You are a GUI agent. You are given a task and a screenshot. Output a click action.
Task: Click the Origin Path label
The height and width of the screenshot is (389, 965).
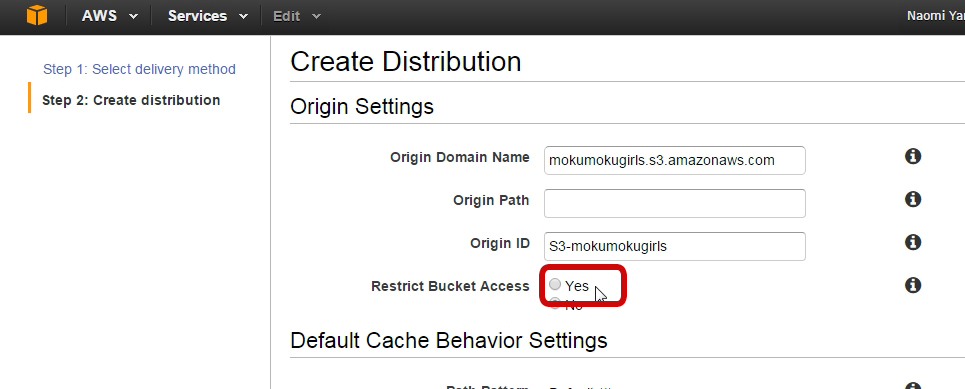pos(491,200)
